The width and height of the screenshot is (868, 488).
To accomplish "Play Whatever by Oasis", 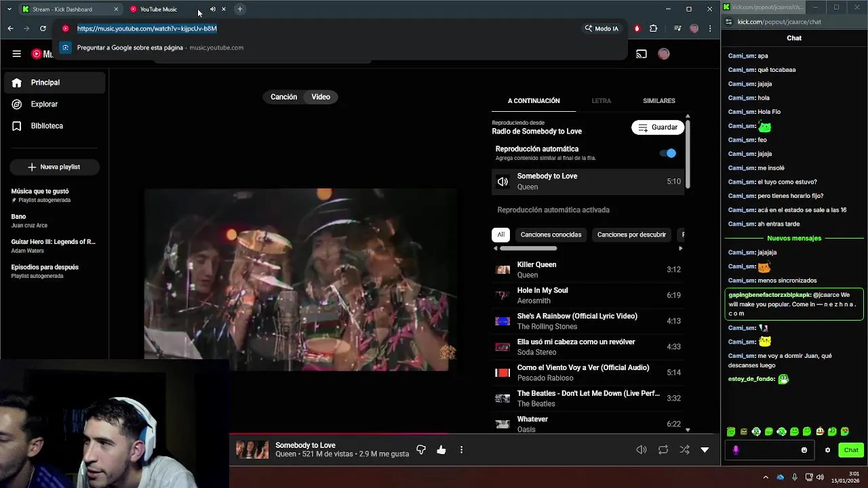I will pyautogui.click(x=587, y=424).
